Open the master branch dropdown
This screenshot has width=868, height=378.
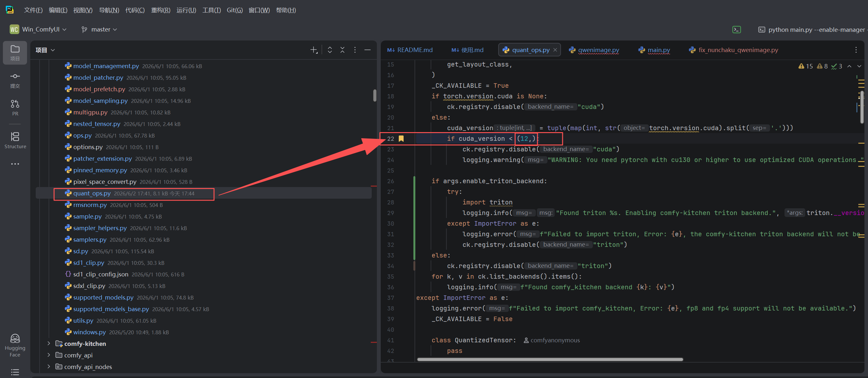pos(99,30)
